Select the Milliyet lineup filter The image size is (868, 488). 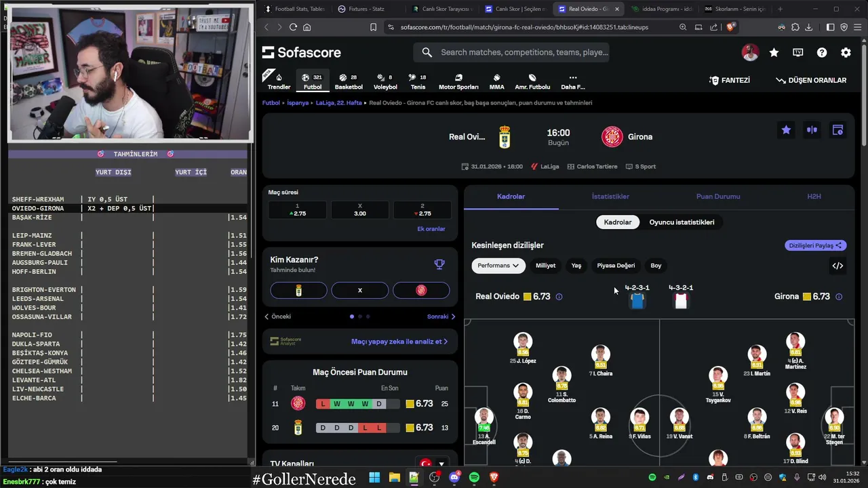tap(545, 266)
